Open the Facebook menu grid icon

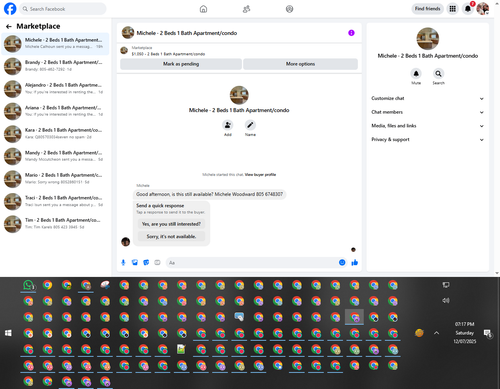452,9
